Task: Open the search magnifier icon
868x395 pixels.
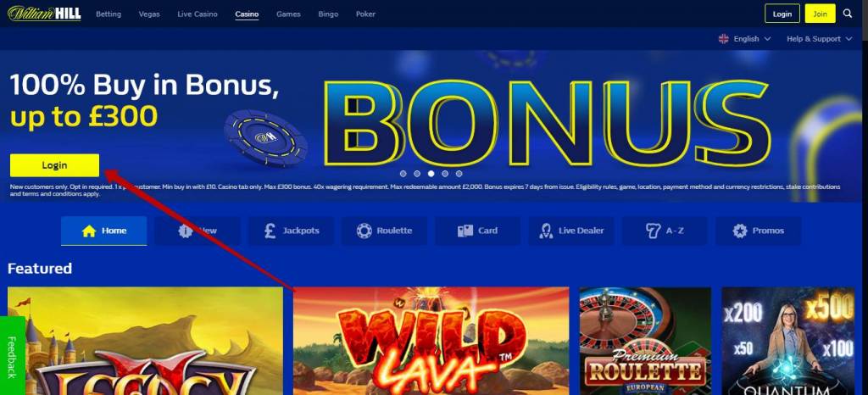Action: [x=848, y=14]
